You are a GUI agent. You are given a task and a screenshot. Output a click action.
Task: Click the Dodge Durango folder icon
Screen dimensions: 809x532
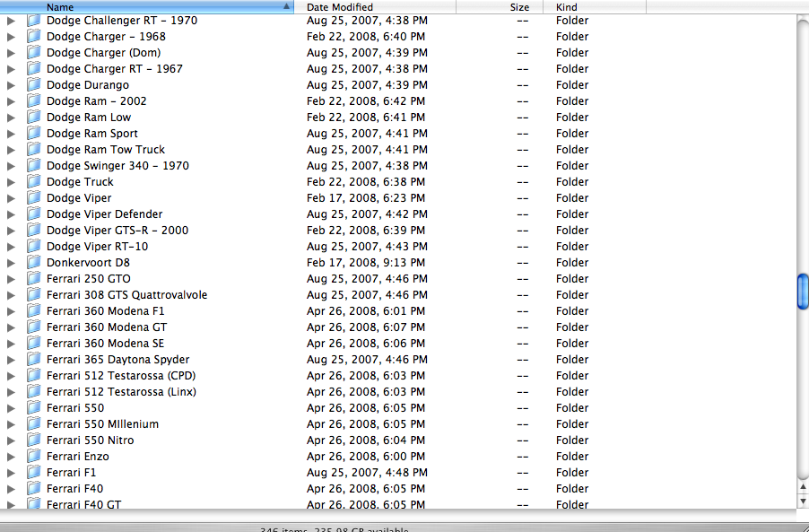coord(34,85)
